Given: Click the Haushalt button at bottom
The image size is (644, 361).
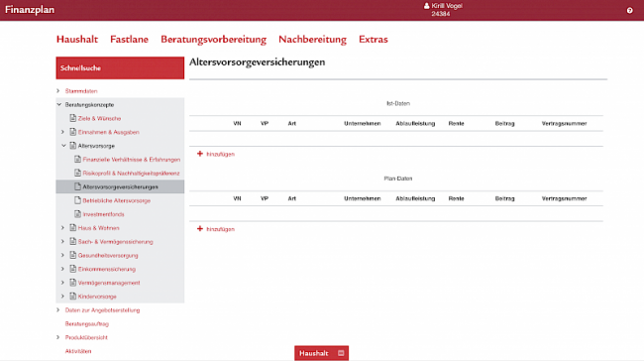Looking at the screenshot, I should tap(321, 353).
